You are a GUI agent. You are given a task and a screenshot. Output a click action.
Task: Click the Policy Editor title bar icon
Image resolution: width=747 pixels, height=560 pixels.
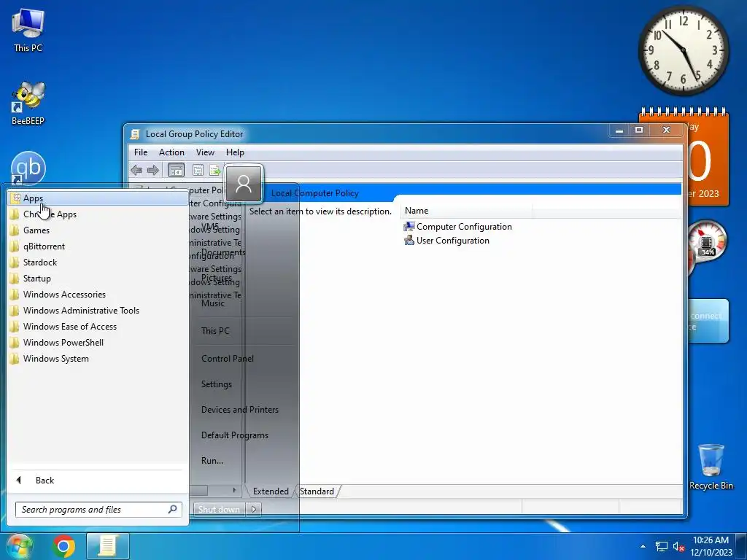coord(135,134)
